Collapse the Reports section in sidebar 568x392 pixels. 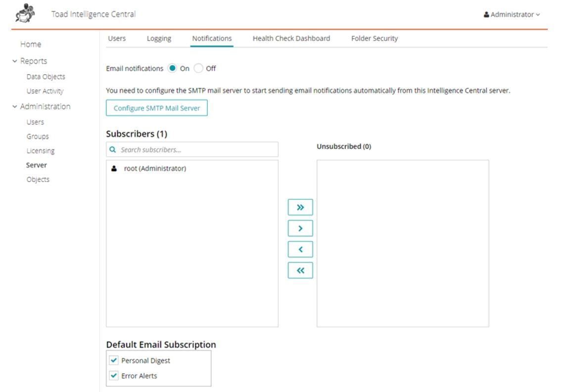(x=14, y=61)
